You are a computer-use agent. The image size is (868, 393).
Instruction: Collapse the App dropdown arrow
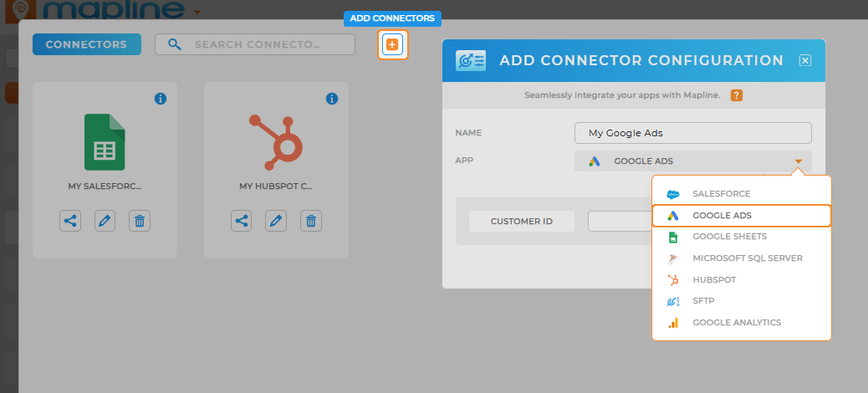(x=799, y=161)
